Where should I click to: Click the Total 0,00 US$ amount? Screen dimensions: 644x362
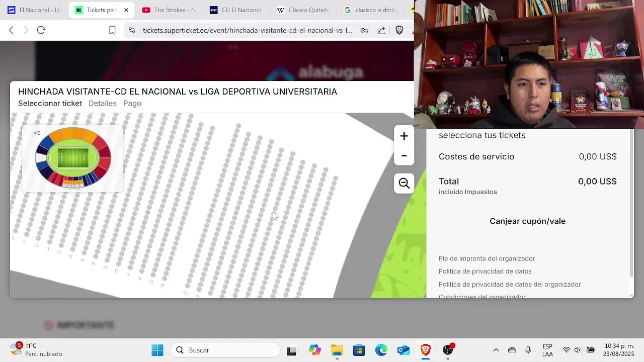point(597,182)
